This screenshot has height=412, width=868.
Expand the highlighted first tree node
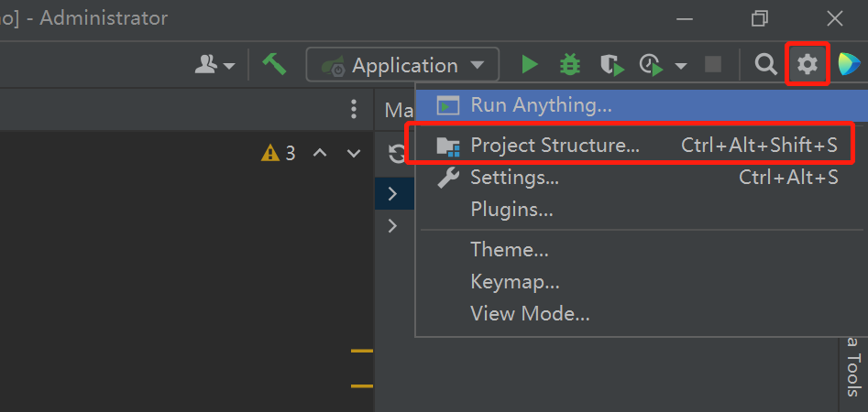coord(392,193)
